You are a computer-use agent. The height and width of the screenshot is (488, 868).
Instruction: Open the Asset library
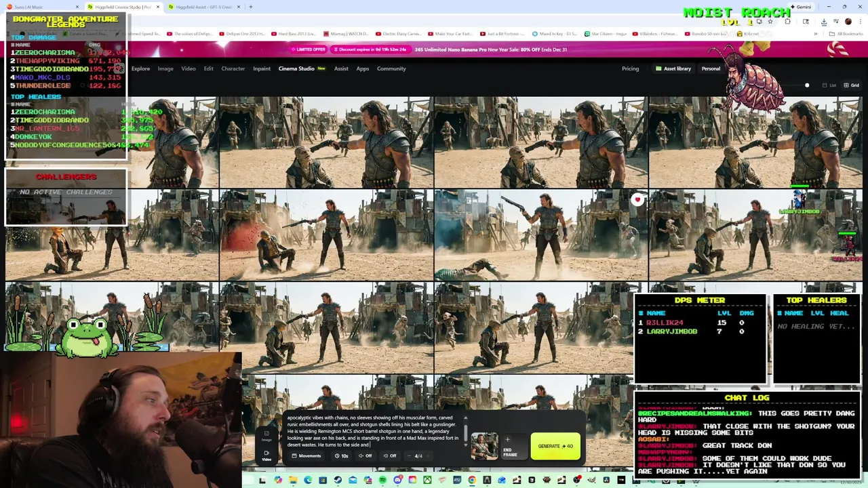pos(673,68)
